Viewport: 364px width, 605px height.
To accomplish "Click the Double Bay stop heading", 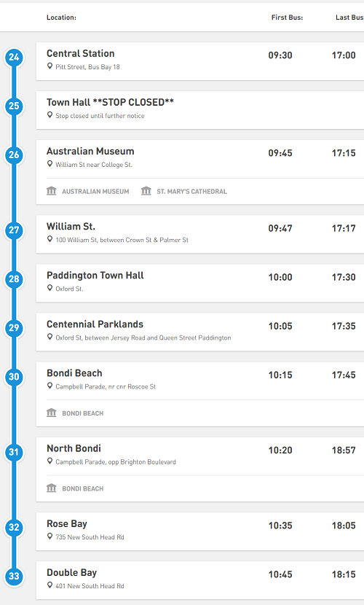I will tap(71, 573).
